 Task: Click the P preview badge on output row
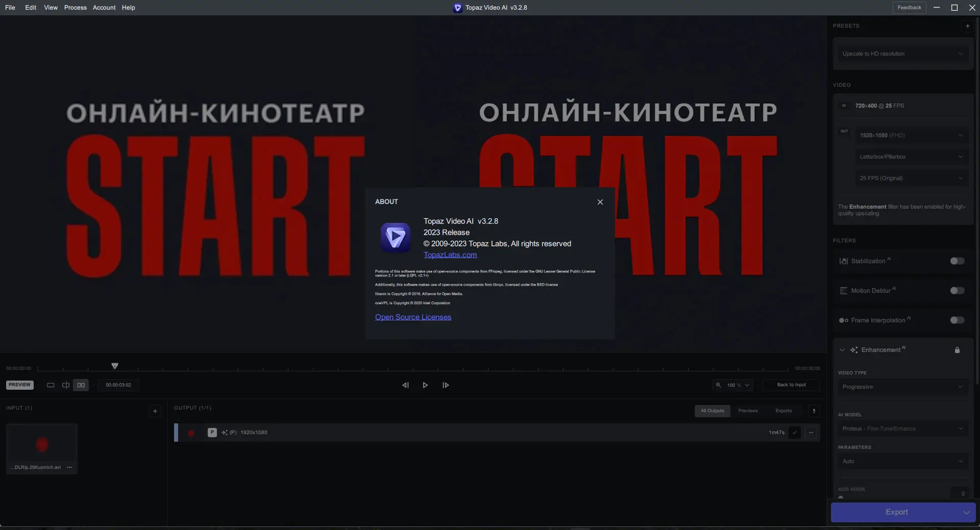click(212, 433)
